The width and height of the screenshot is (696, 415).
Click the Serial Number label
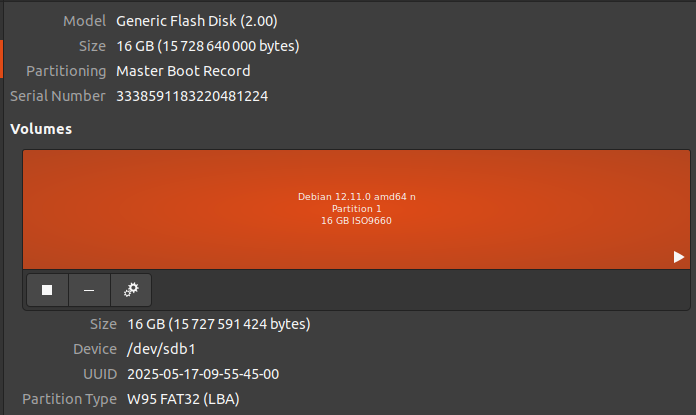coord(58,96)
